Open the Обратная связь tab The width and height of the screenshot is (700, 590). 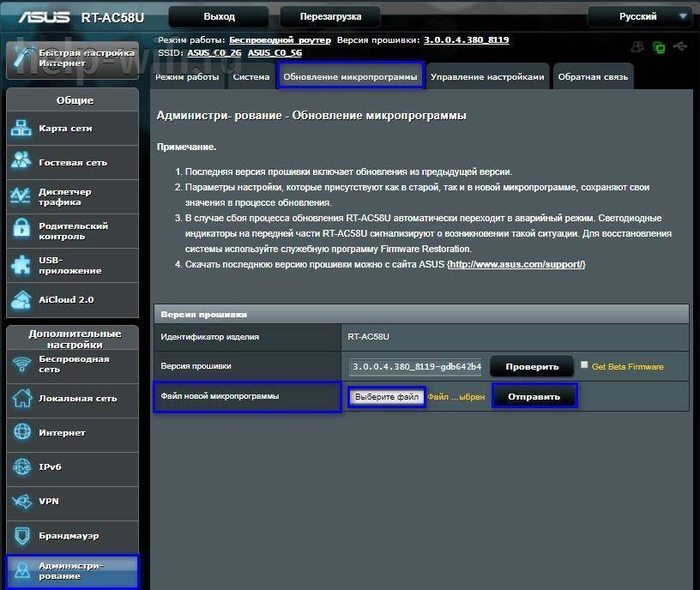(593, 76)
